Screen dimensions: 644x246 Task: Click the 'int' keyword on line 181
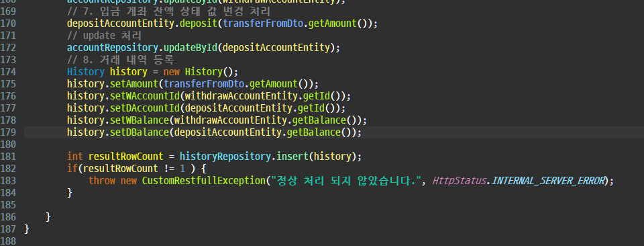(x=74, y=157)
